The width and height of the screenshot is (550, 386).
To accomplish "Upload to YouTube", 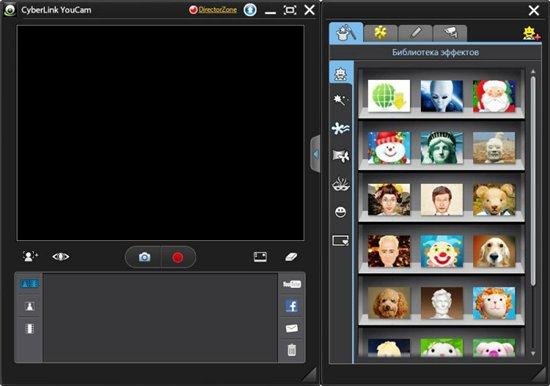I will click(292, 284).
